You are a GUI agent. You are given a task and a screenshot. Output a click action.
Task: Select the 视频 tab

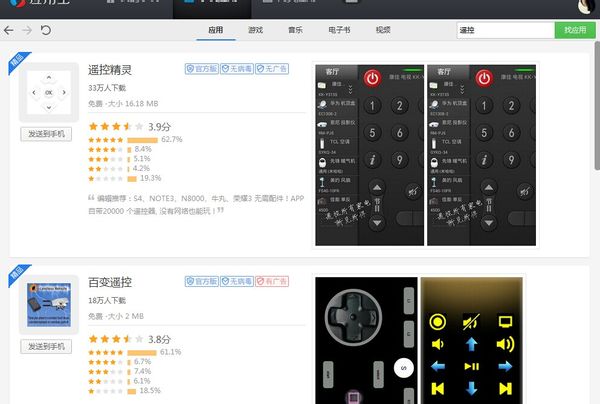(383, 30)
